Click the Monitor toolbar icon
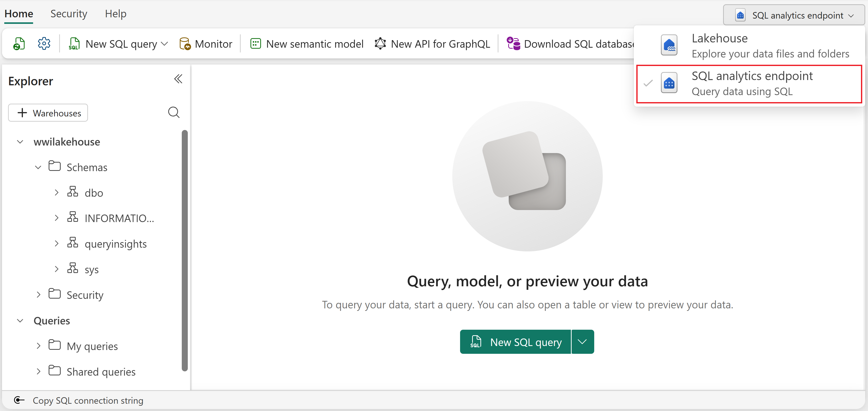Viewport: 868px width, 411px height. [x=185, y=44]
